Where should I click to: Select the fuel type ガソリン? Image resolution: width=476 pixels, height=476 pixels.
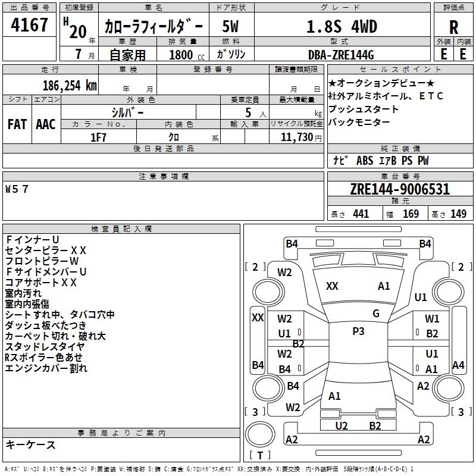tap(231, 54)
